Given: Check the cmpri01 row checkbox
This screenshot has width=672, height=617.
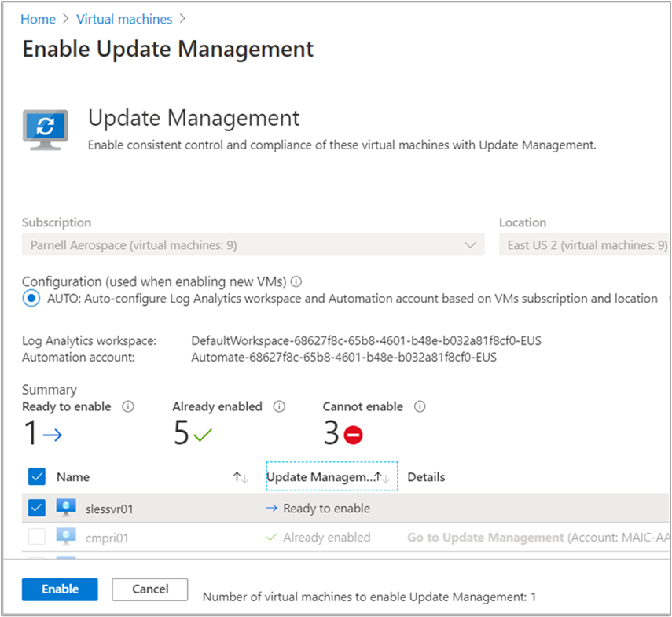Looking at the screenshot, I should (x=37, y=537).
